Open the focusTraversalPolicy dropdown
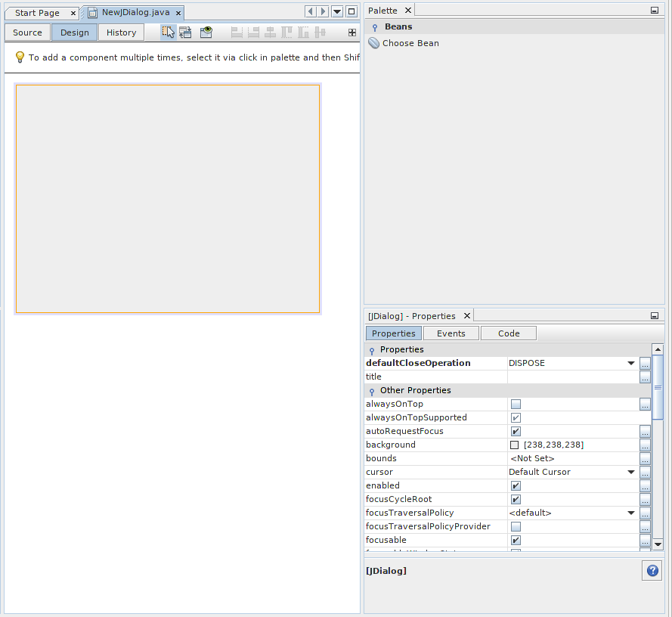The width and height of the screenshot is (672, 617). [631, 513]
